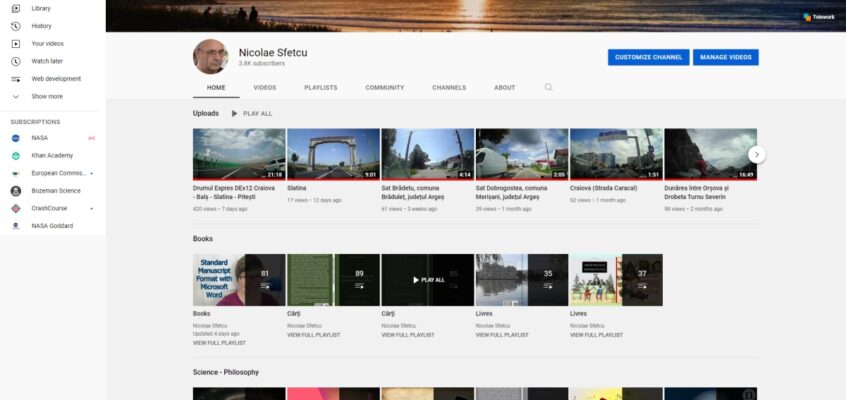Open the Playlists tab
This screenshot has width=846, height=400.
click(x=320, y=87)
